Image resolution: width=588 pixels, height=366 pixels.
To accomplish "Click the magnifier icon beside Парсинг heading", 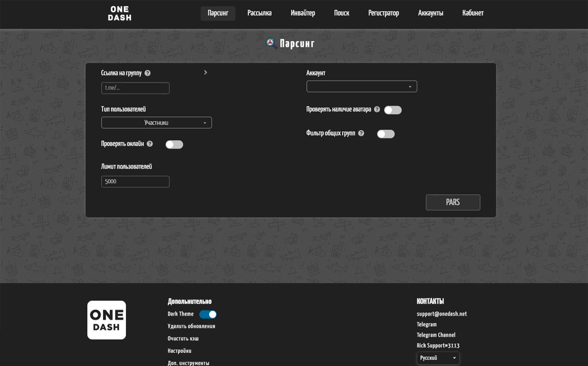I will click(271, 43).
